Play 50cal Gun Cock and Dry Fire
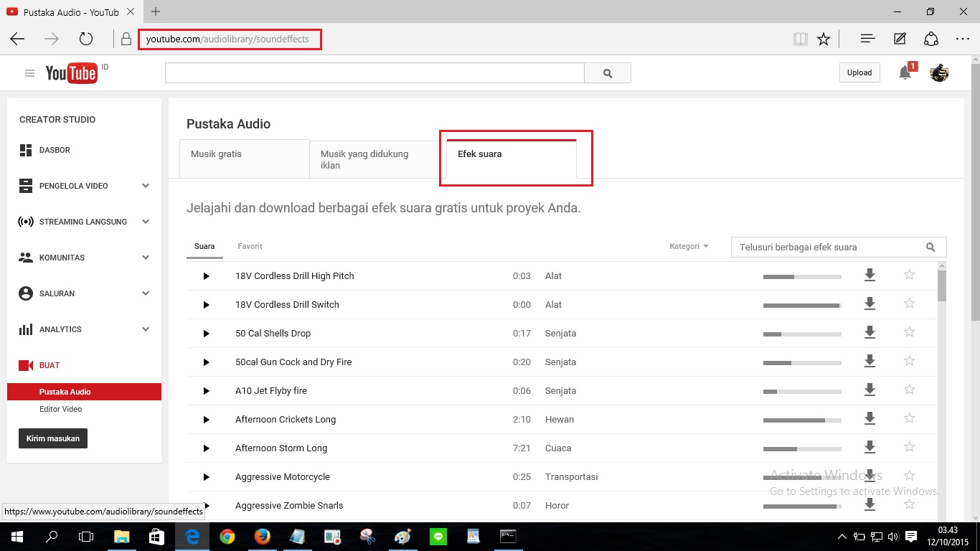 (x=206, y=362)
